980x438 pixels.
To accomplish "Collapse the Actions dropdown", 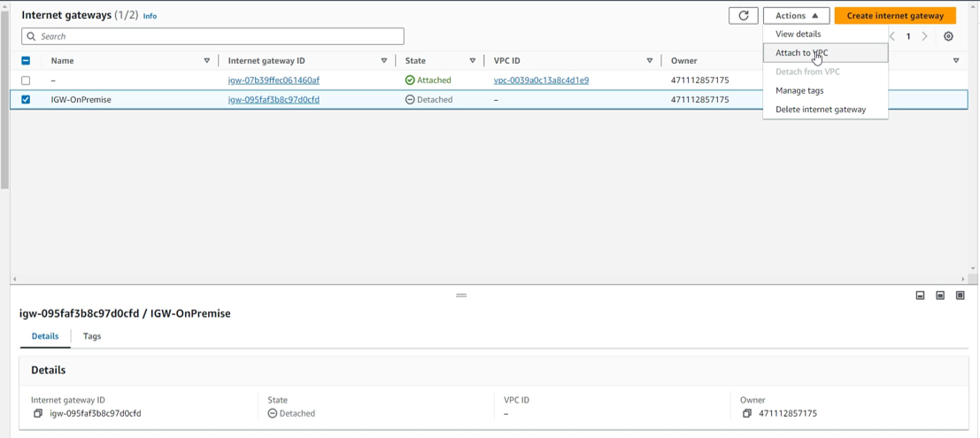I will (796, 16).
